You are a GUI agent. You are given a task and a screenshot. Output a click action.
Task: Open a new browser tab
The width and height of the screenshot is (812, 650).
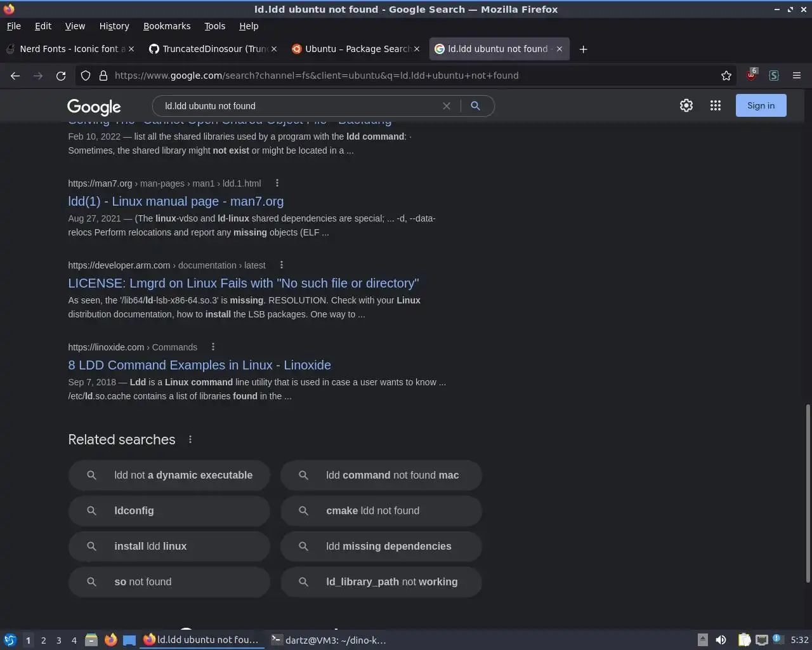583,49
